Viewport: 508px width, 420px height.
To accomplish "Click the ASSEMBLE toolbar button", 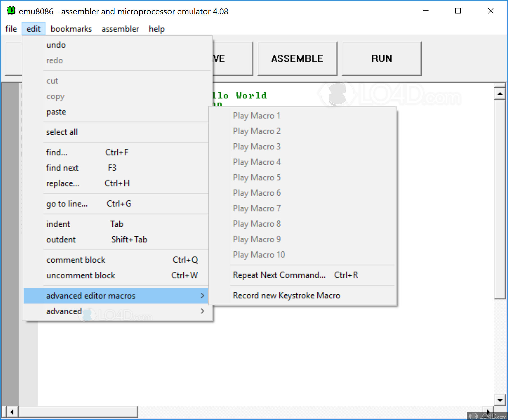I will [297, 58].
